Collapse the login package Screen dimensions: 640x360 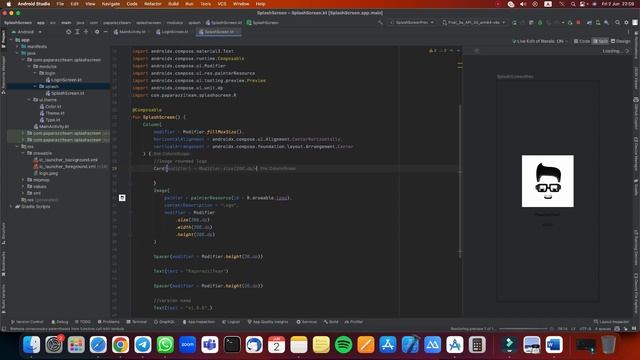tap(36, 73)
